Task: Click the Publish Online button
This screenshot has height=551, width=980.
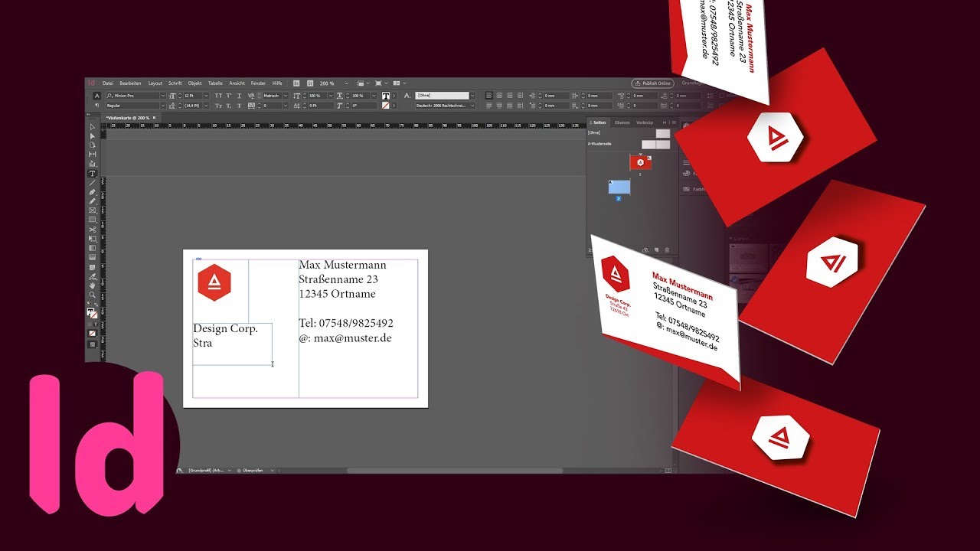Action: [x=652, y=83]
